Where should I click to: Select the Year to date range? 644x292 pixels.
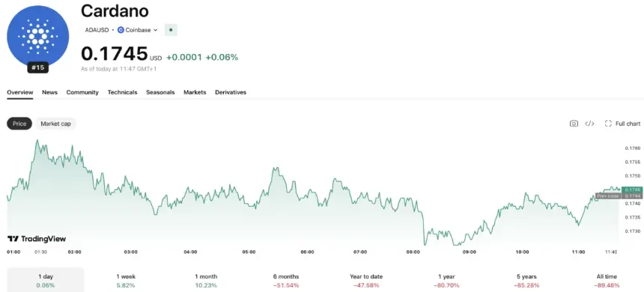pyautogui.click(x=366, y=281)
